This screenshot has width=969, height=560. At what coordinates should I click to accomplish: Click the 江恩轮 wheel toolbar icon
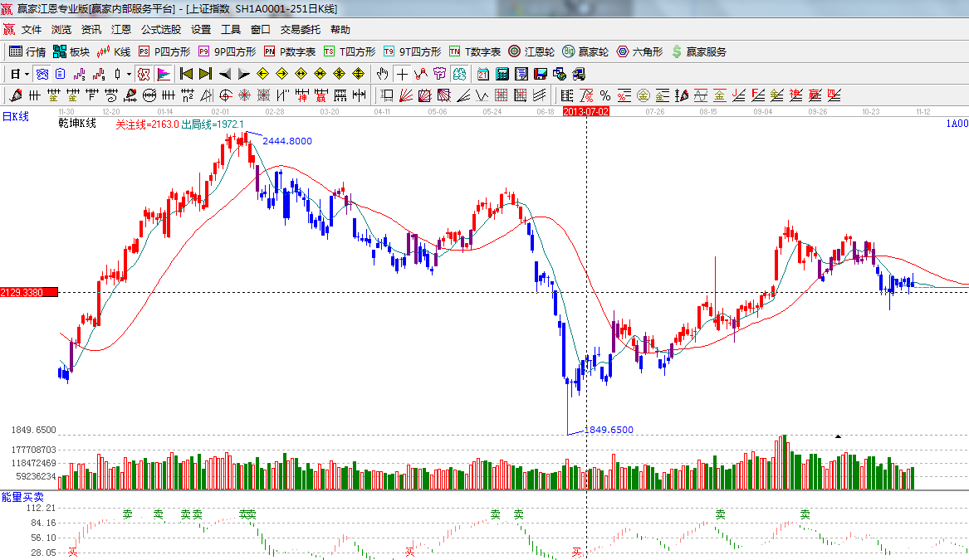(531, 51)
